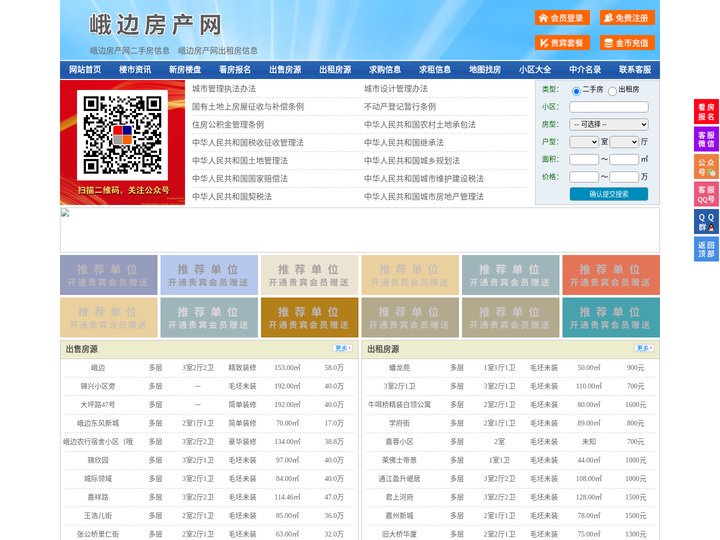The image size is (720, 540).
Task: Open the 出售房源 navigation item
Action: tap(285, 70)
